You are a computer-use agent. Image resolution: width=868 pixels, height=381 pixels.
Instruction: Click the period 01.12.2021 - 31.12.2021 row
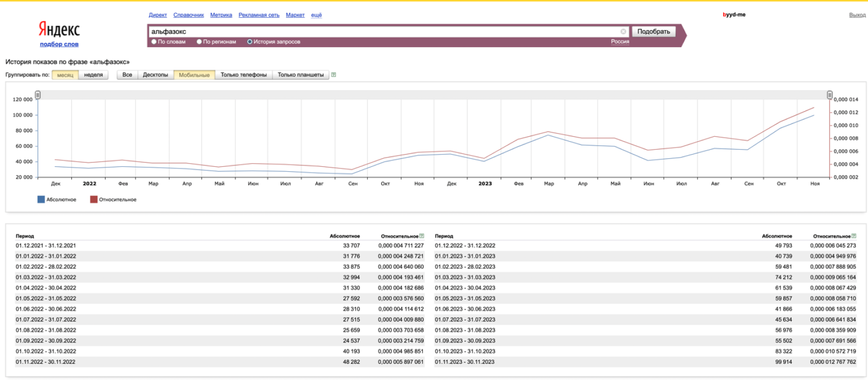[220, 246]
